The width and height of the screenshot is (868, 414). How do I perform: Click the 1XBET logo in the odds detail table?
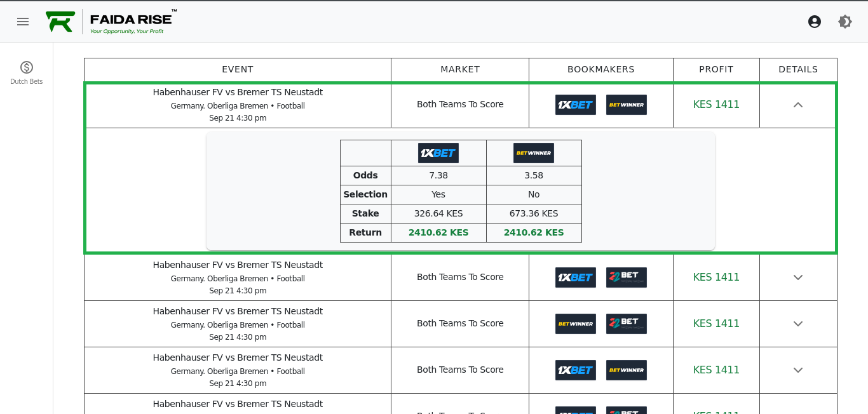point(438,152)
